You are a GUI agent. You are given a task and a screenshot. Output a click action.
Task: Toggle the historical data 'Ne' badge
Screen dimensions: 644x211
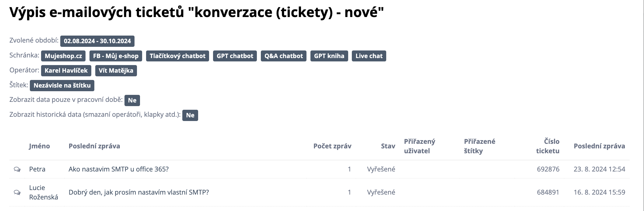[190, 115]
